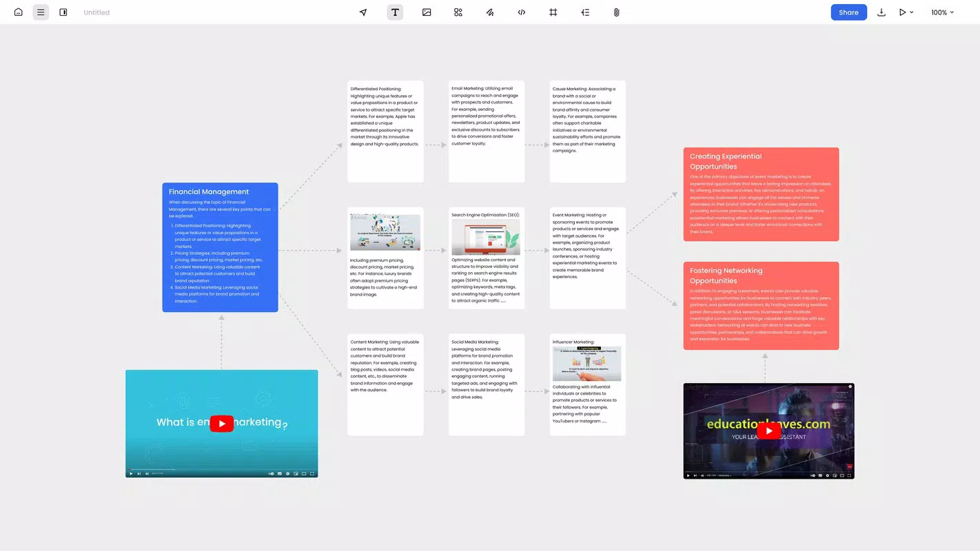The height and width of the screenshot is (551, 980).
Task: Play the educationleaves.com YouTube video
Action: coord(769,431)
